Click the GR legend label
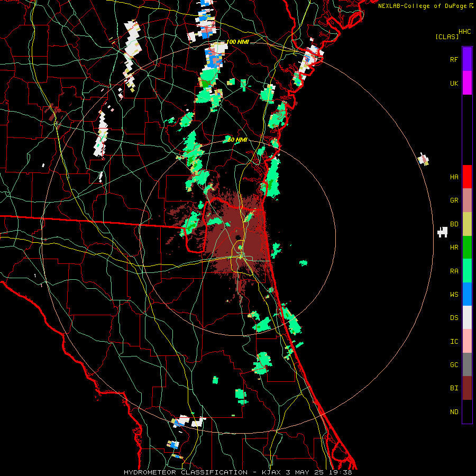476x476 pixels. point(454,200)
